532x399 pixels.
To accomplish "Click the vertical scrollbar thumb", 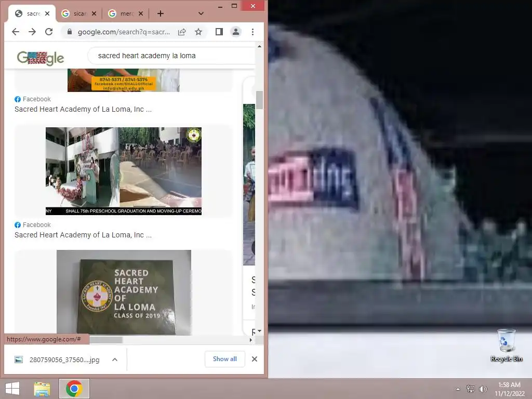I will pos(260,100).
